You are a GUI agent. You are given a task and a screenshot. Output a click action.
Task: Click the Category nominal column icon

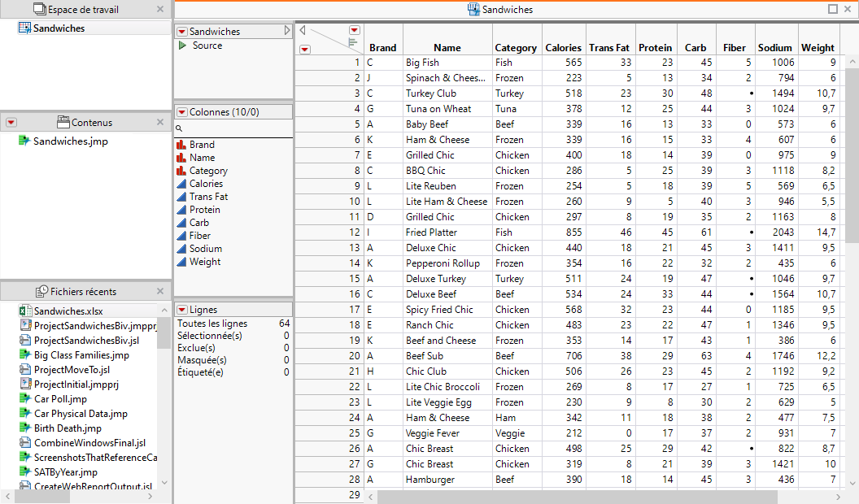(x=181, y=171)
